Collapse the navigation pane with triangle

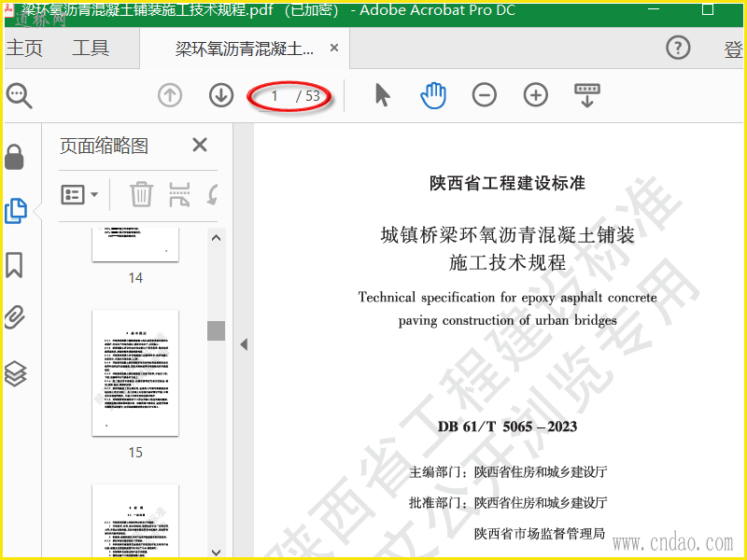pyautogui.click(x=244, y=344)
